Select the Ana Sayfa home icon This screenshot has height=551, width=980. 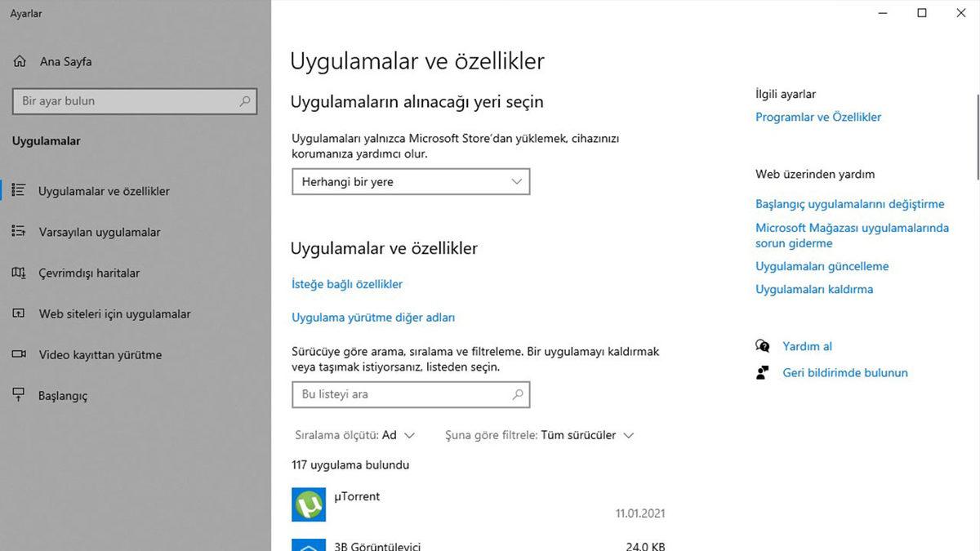pyautogui.click(x=19, y=60)
